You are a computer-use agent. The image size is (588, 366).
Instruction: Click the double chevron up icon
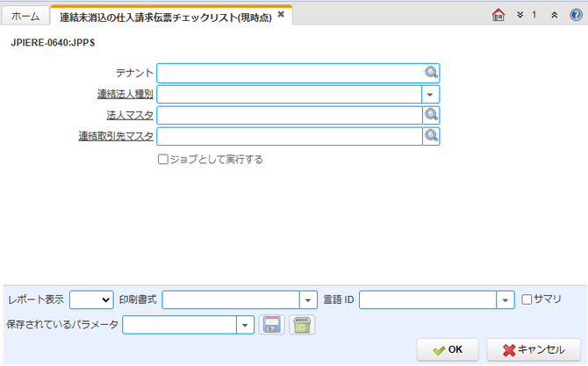(555, 15)
